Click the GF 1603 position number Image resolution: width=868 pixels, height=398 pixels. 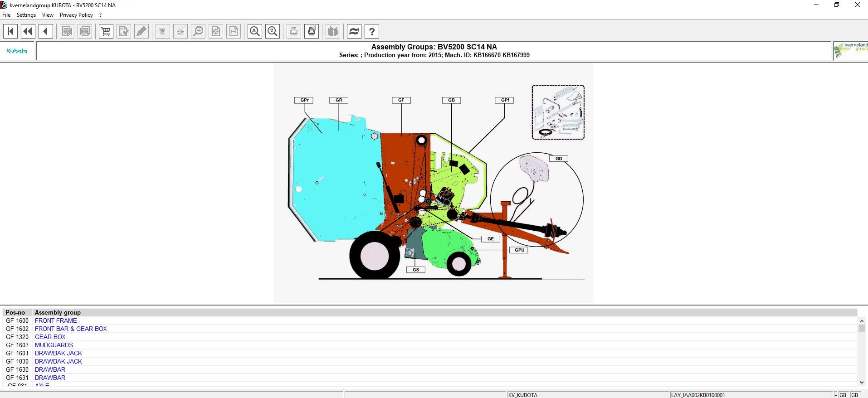point(17,345)
